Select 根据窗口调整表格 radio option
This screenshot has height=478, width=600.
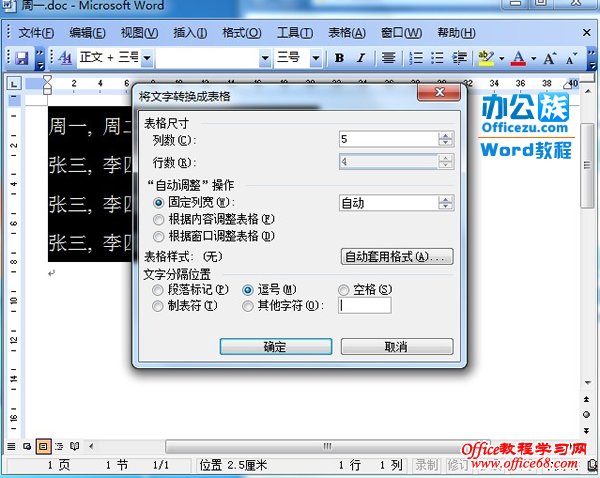158,237
